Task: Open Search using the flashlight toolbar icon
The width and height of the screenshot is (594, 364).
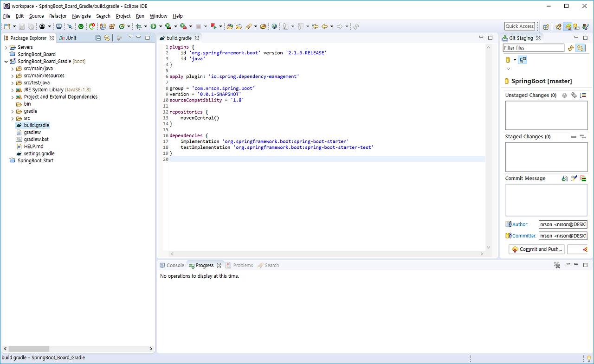Action: click(248, 26)
